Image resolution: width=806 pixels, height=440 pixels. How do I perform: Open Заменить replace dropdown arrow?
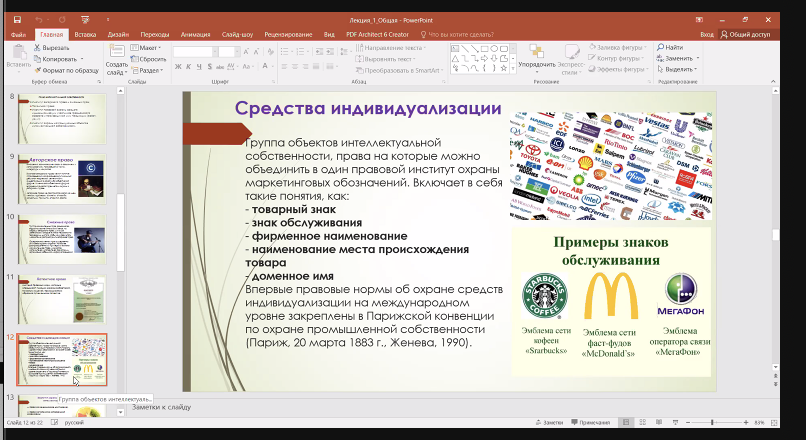click(698, 58)
